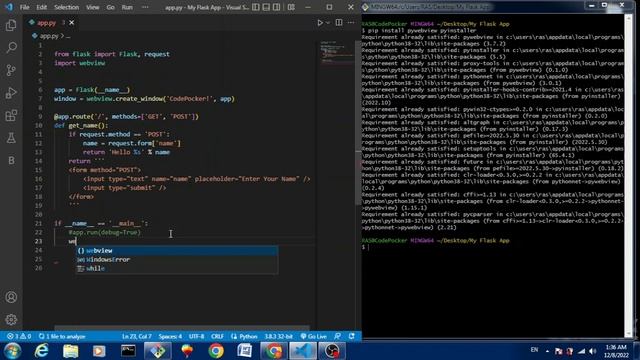
Task: Toggle secondary side bar layout icon
Action: tap(277, 7)
